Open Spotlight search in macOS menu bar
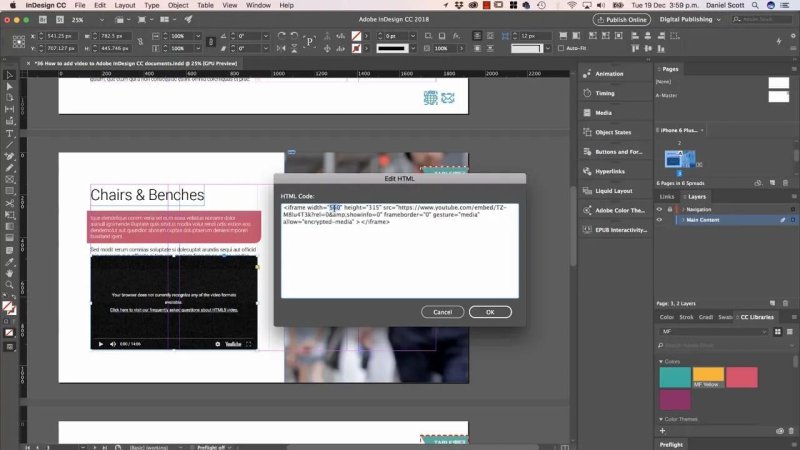800x450 pixels. click(755, 5)
